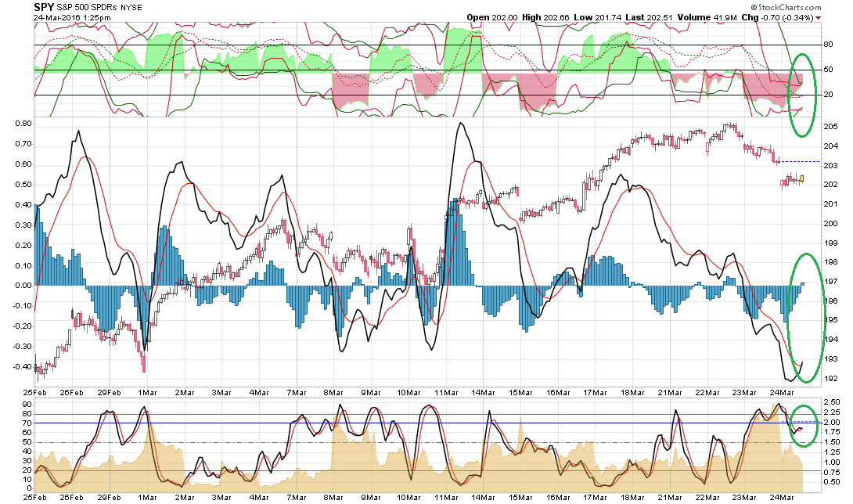Click the 60 label on the bottom panel left axis
Image resolution: width=853 pixels, height=504 pixels.
tap(27, 433)
